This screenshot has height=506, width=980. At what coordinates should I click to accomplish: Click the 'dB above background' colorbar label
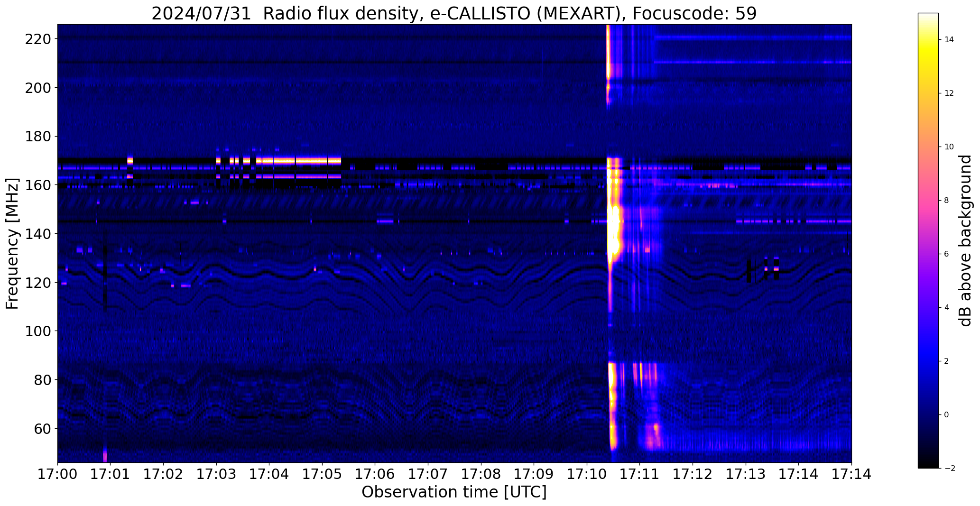point(965,240)
